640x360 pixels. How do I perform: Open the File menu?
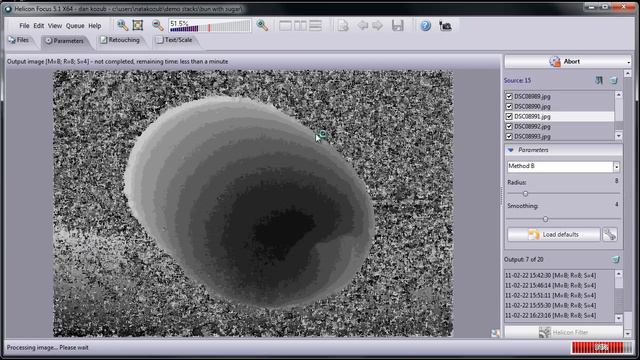24,26
